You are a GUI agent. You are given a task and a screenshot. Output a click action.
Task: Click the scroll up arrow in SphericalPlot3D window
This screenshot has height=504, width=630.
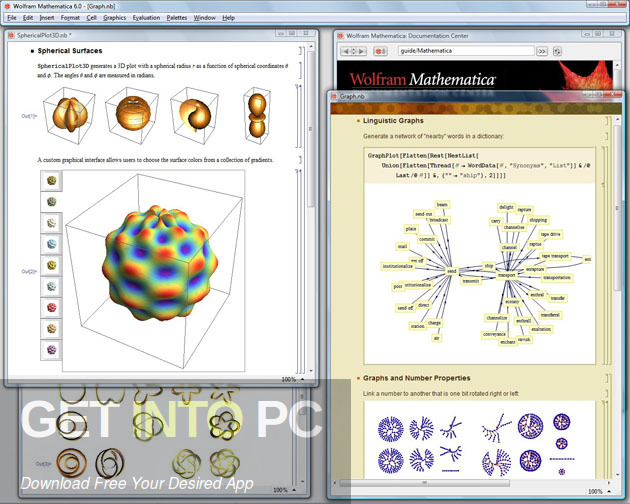(x=311, y=47)
